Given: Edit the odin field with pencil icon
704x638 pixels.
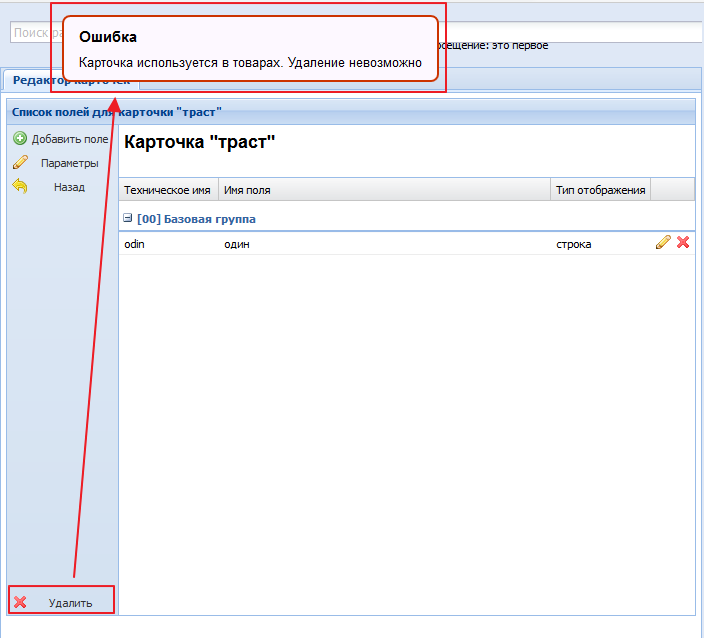Looking at the screenshot, I should click(662, 242).
